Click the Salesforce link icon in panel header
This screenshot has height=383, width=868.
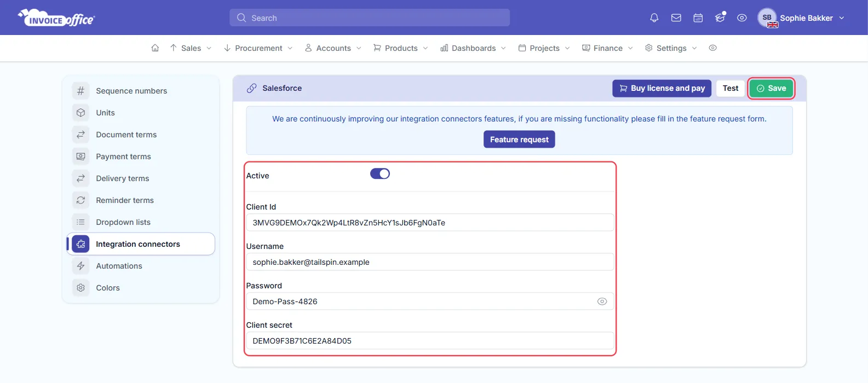(x=251, y=88)
